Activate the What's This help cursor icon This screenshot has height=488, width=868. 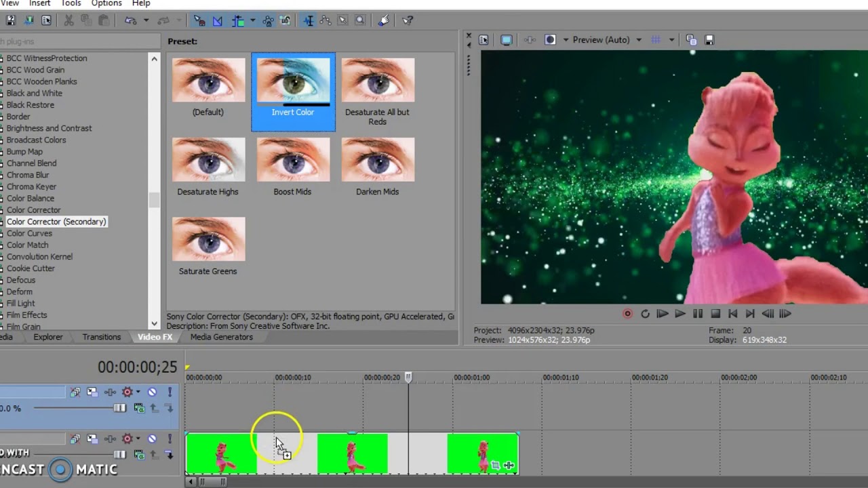408,20
